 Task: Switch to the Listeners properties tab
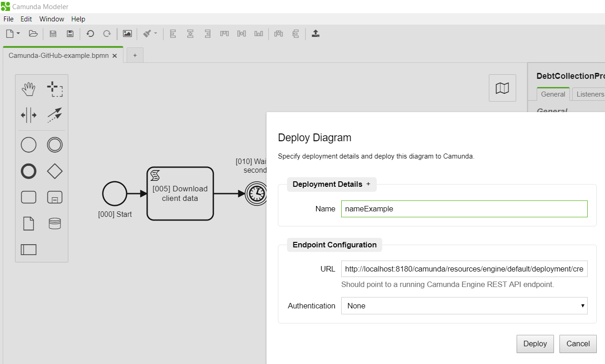click(590, 94)
